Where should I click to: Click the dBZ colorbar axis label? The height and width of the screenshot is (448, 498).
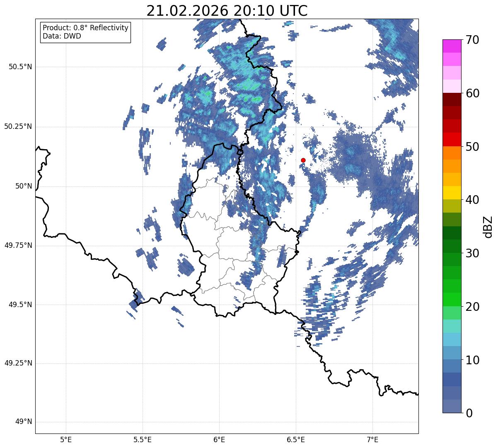488,226
